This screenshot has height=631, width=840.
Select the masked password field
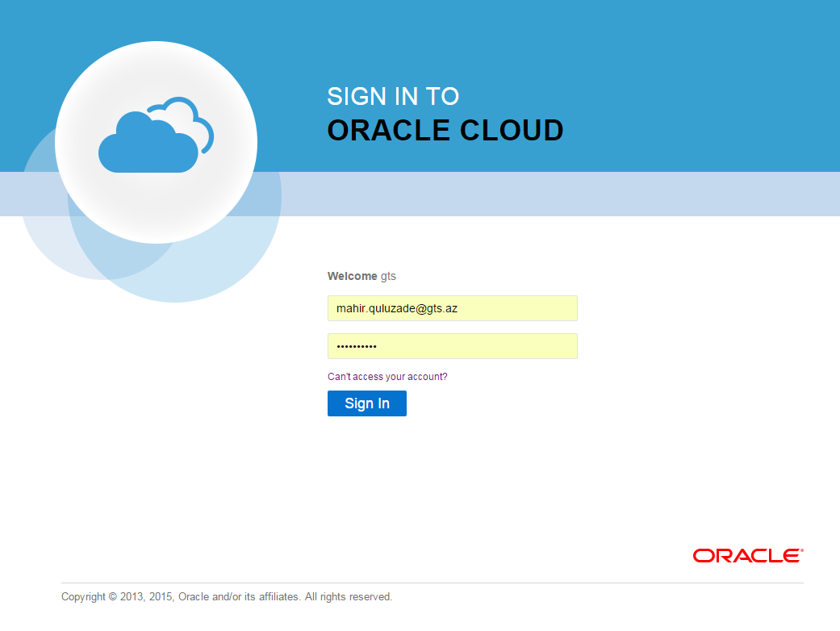click(x=452, y=346)
